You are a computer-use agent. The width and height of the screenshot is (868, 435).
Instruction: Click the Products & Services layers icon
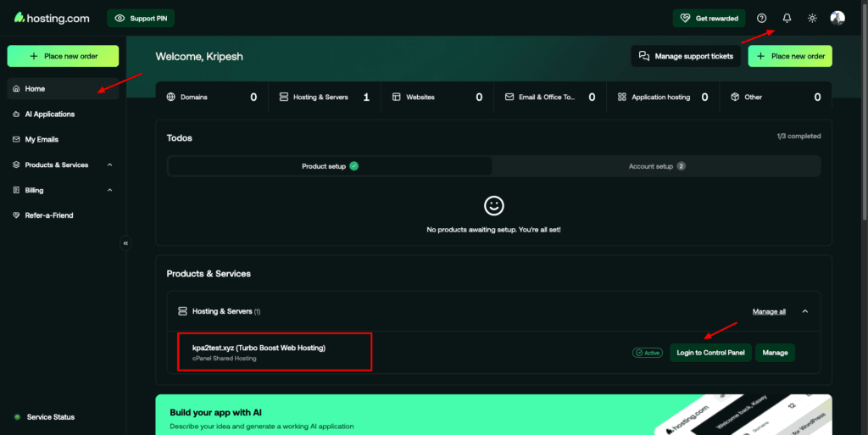pos(16,165)
